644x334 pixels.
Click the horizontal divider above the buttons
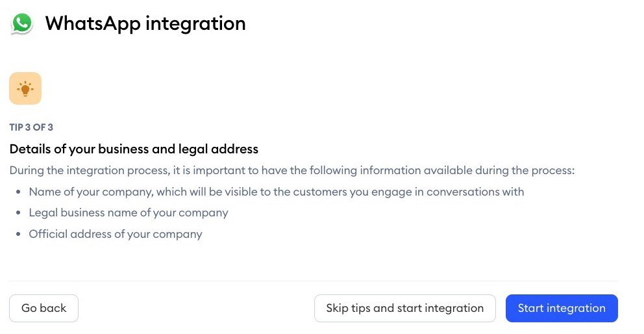[314, 281]
